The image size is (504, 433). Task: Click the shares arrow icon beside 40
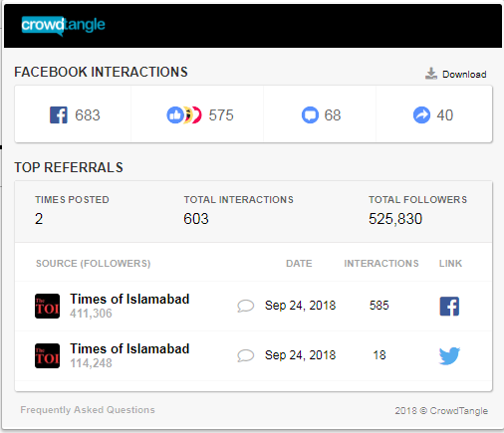click(421, 115)
